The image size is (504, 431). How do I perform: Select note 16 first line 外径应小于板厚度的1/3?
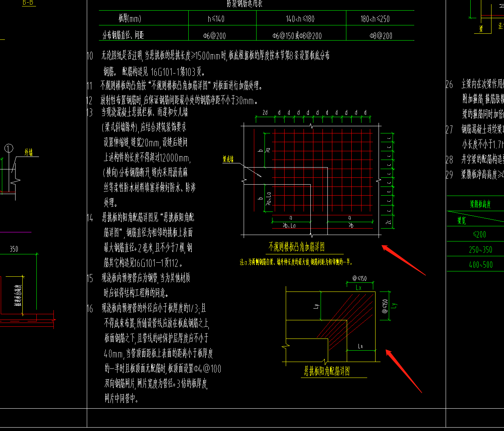click(x=154, y=308)
